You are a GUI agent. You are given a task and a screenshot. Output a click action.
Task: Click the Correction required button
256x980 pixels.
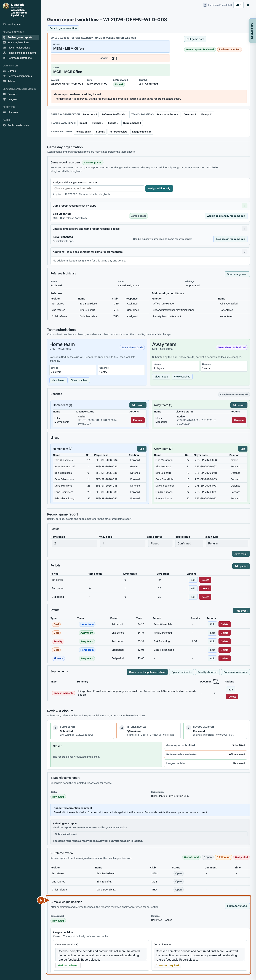(167, 965)
